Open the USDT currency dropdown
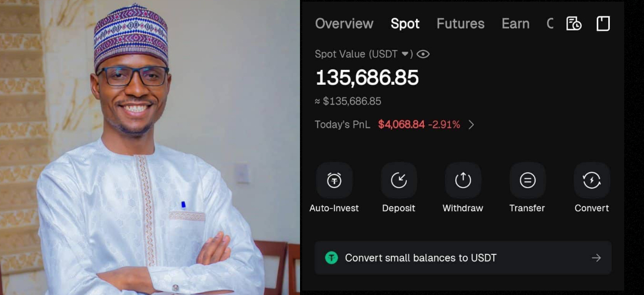Image resolution: width=644 pixels, height=295 pixels. point(406,54)
